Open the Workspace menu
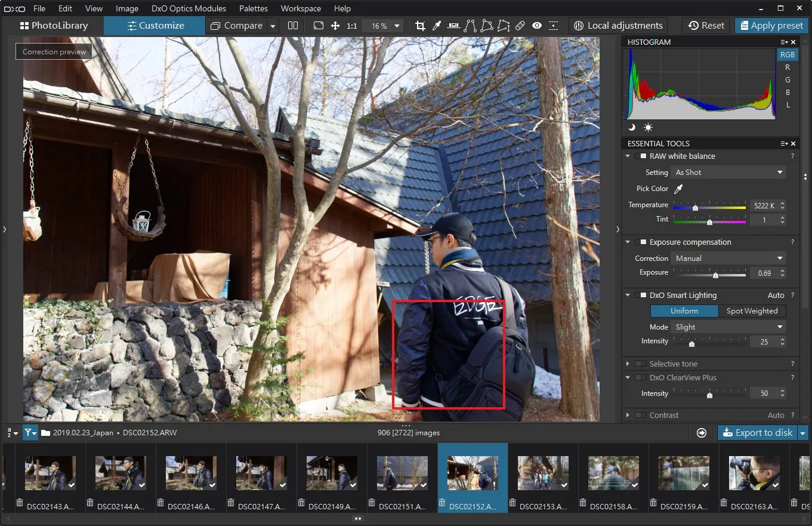This screenshot has width=812, height=526. click(x=301, y=8)
